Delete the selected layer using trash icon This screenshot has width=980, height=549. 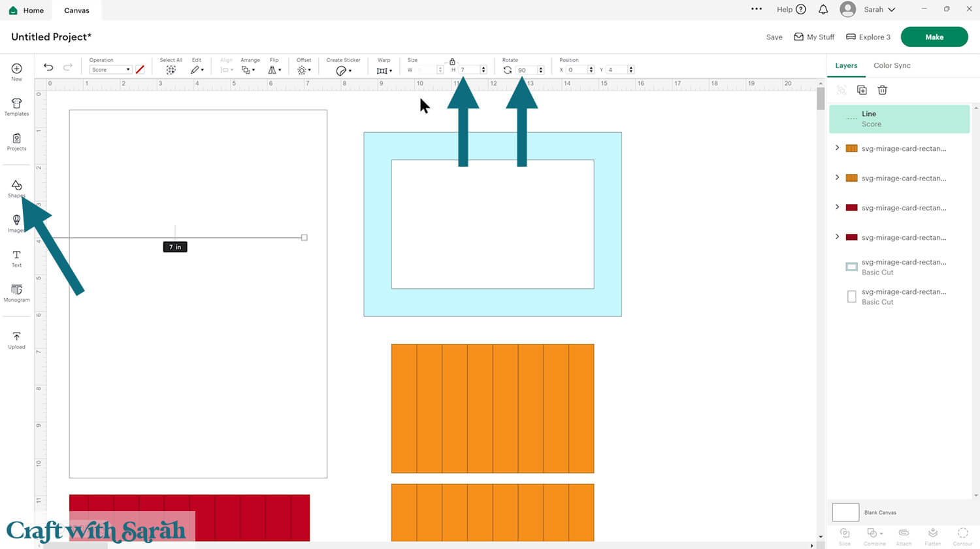coord(882,90)
